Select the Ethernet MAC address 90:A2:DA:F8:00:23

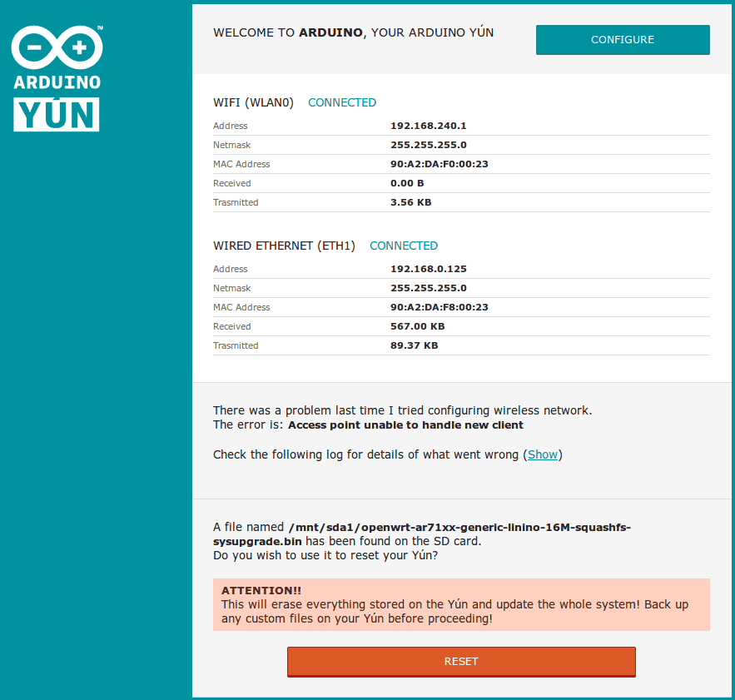point(439,307)
